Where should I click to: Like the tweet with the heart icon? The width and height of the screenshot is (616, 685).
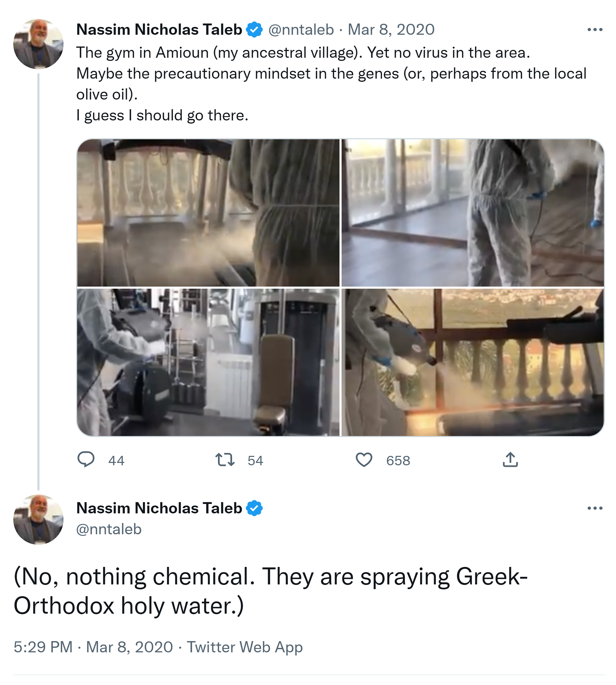pyautogui.click(x=364, y=460)
